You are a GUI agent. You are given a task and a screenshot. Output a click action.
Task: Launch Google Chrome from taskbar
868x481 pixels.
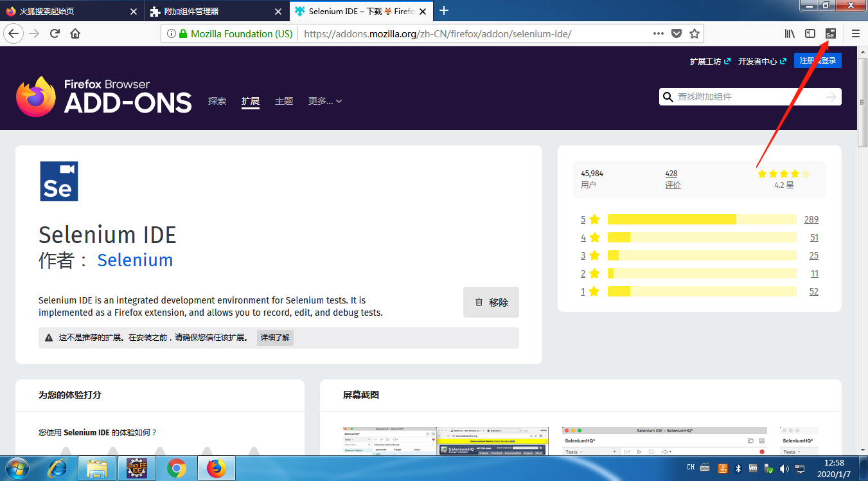[177, 469]
